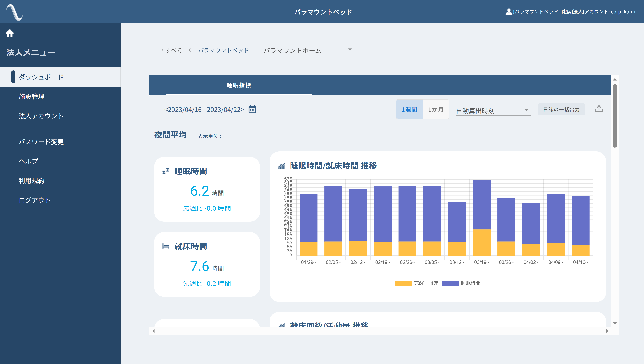Open the calendar date picker icon
The image size is (644, 364).
[x=252, y=109]
